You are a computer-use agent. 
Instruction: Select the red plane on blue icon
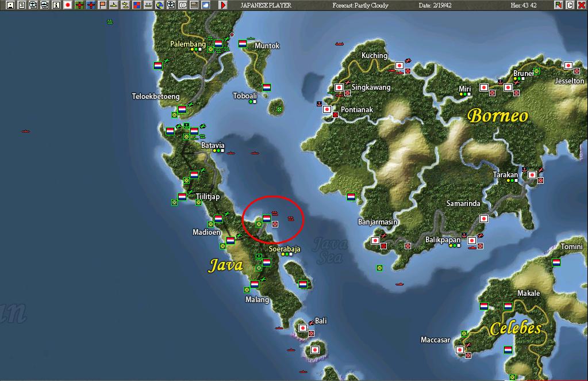click(91, 5)
